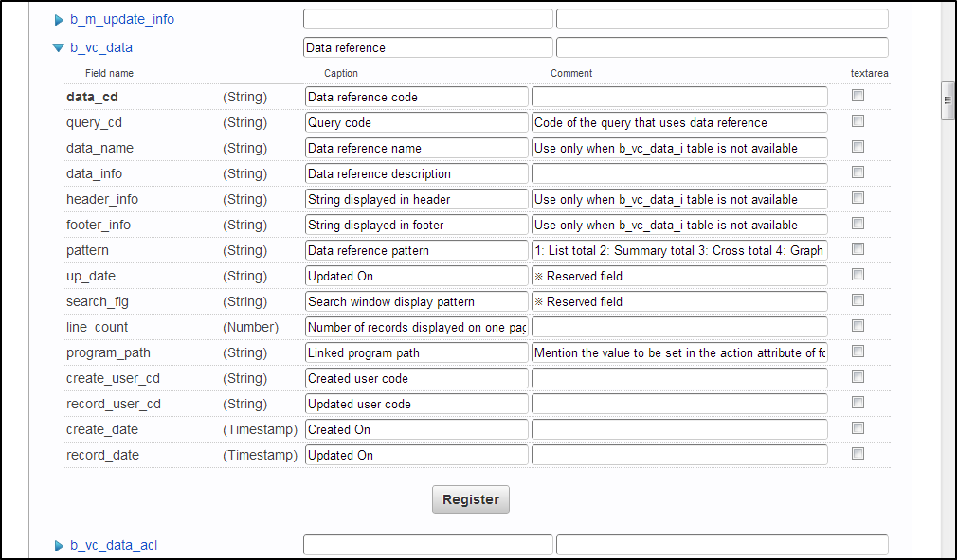The image size is (957, 560).
Task: Edit the data_cd caption field
Action: click(x=416, y=97)
